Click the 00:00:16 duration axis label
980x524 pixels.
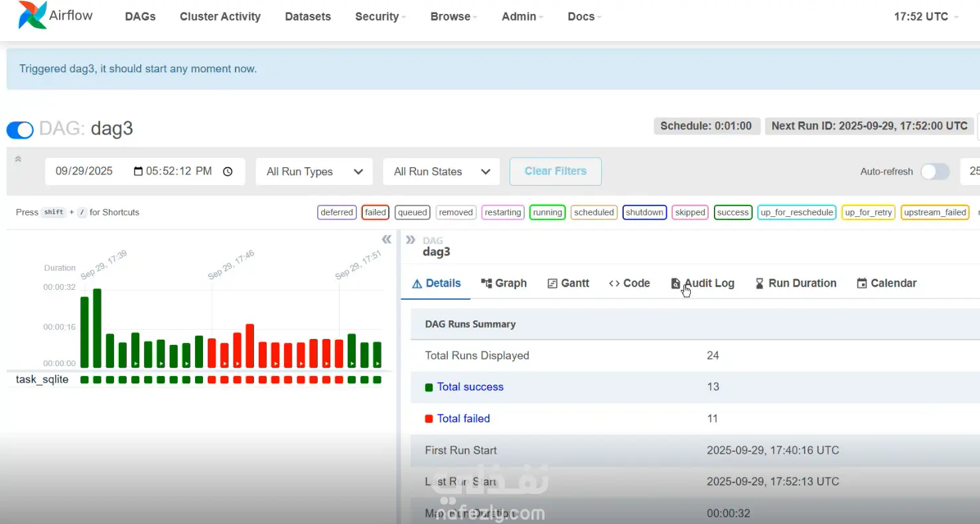click(x=60, y=327)
